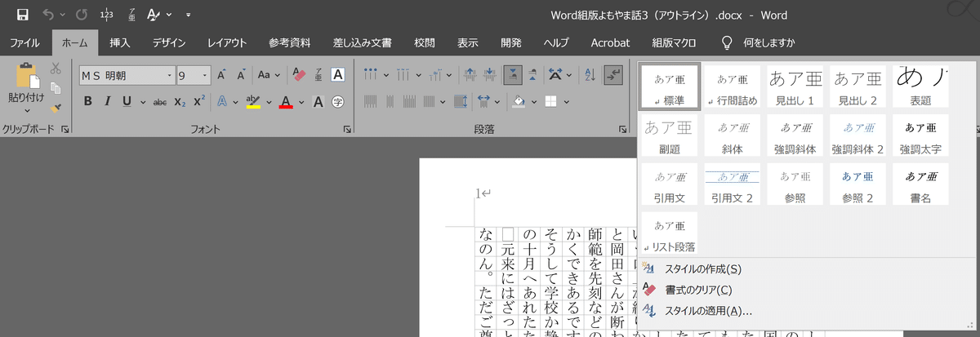Decrease font size with the smaller A
Viewport: 980px width, 337px height.
[242, 75]
